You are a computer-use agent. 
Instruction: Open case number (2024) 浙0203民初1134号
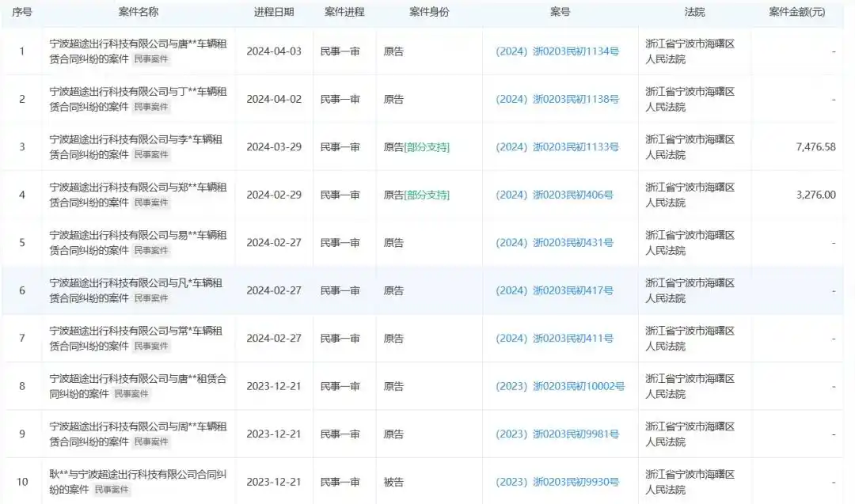click(560, 51)
